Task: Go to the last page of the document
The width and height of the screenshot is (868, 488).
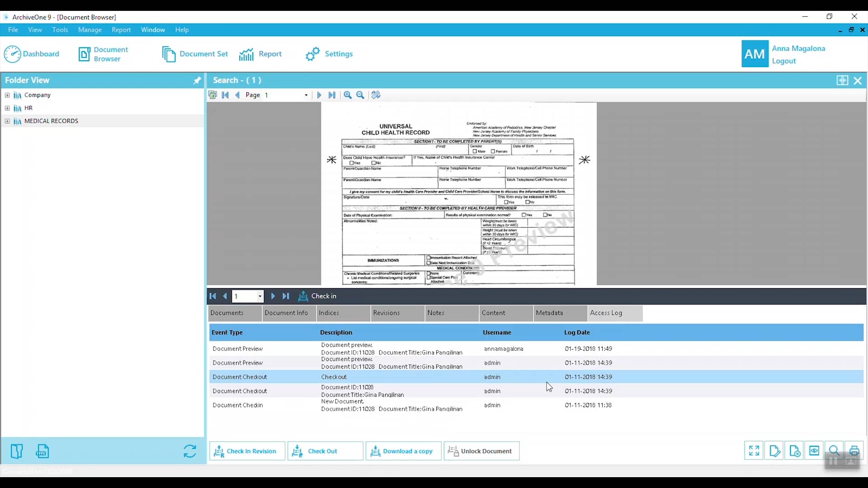Action: pos(332,95)
